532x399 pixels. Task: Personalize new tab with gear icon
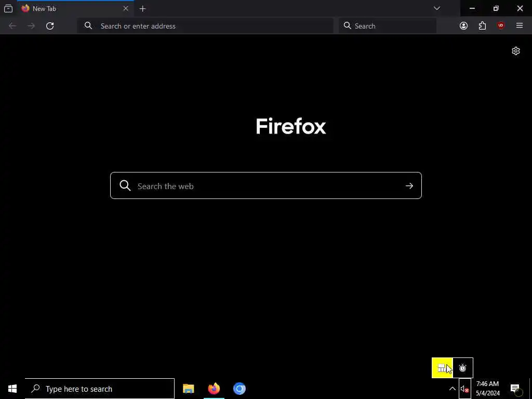coord(516,51)
